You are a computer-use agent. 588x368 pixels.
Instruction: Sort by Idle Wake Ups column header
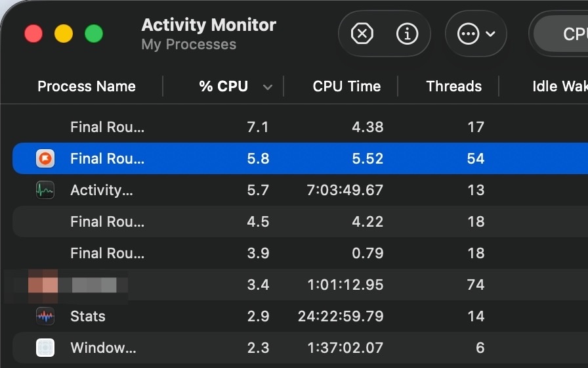pyautogui.click(x=560, y=86)
